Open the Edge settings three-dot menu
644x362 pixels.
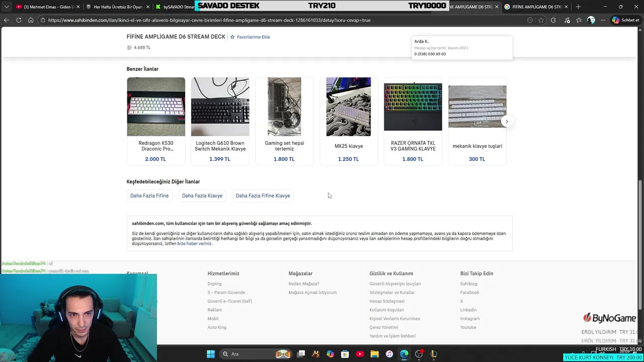click(603, 20)
